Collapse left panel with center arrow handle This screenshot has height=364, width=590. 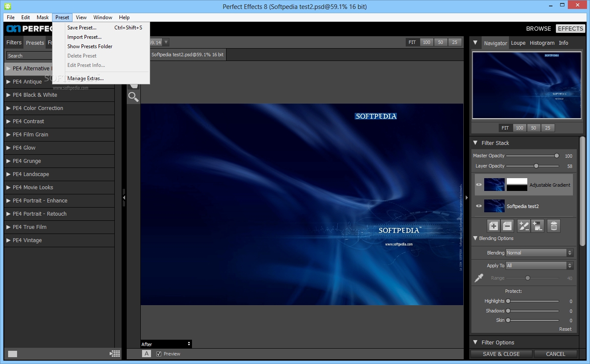[124, 198]
